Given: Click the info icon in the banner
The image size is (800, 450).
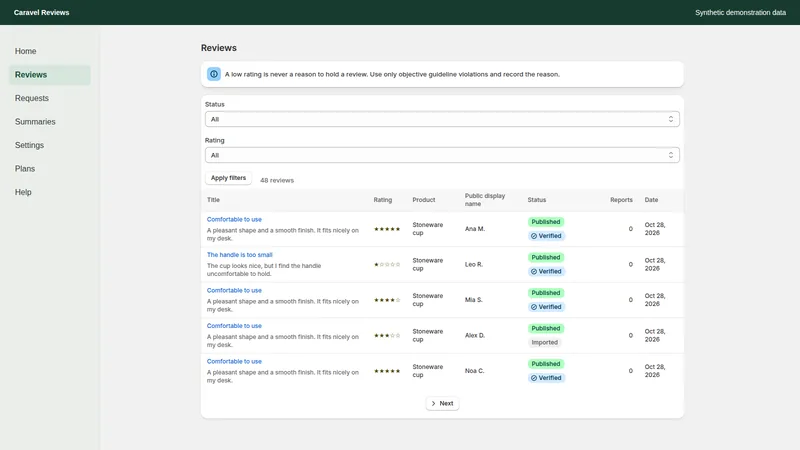Looking at the screenshot, I should click(214, 74).
